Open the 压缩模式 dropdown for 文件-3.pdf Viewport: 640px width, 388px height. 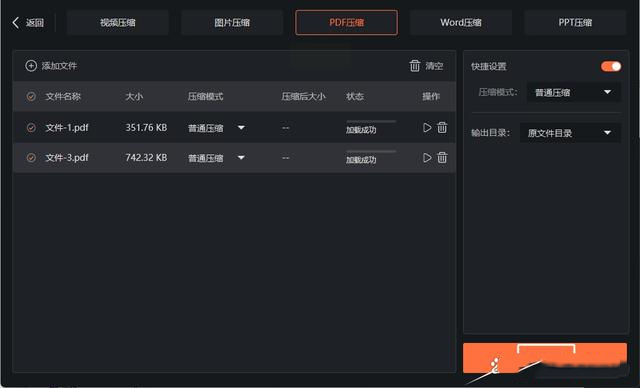point(216,157)
